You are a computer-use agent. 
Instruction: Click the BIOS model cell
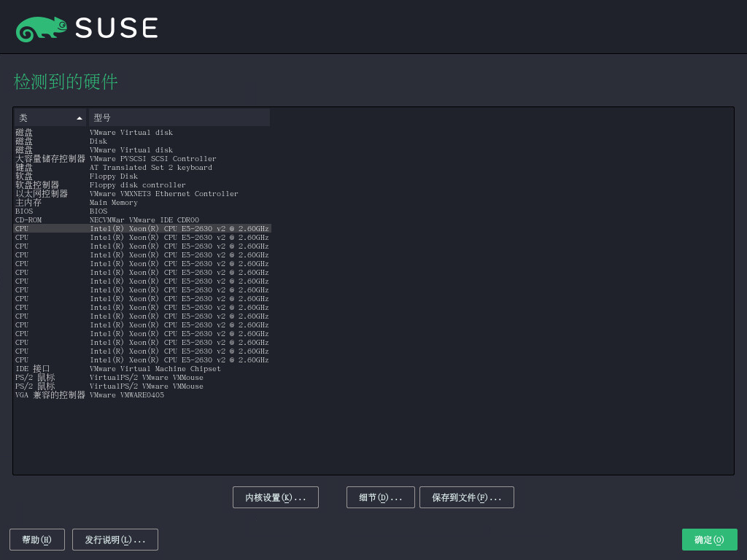98,211
